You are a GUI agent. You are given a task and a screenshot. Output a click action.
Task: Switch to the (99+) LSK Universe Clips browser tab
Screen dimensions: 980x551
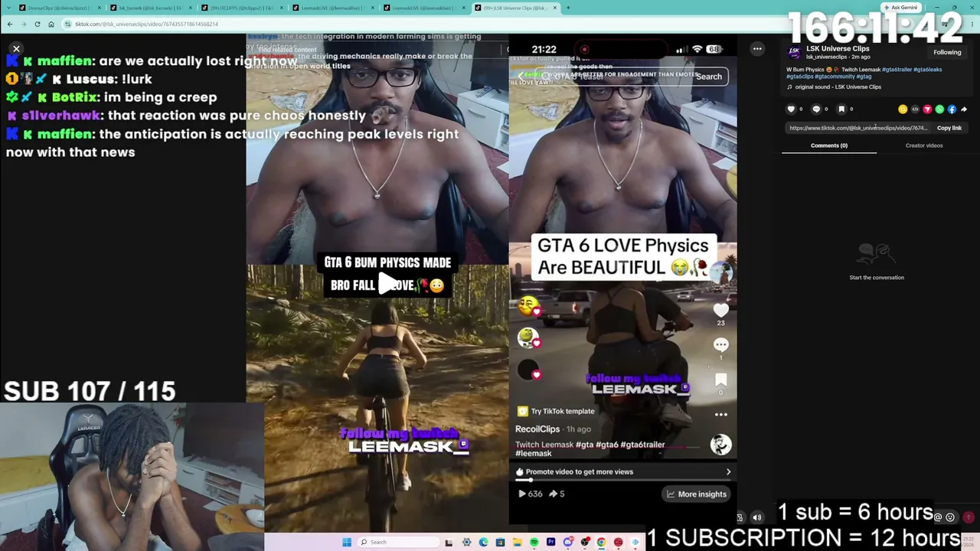pyautogui.click(x=514, y=8)
